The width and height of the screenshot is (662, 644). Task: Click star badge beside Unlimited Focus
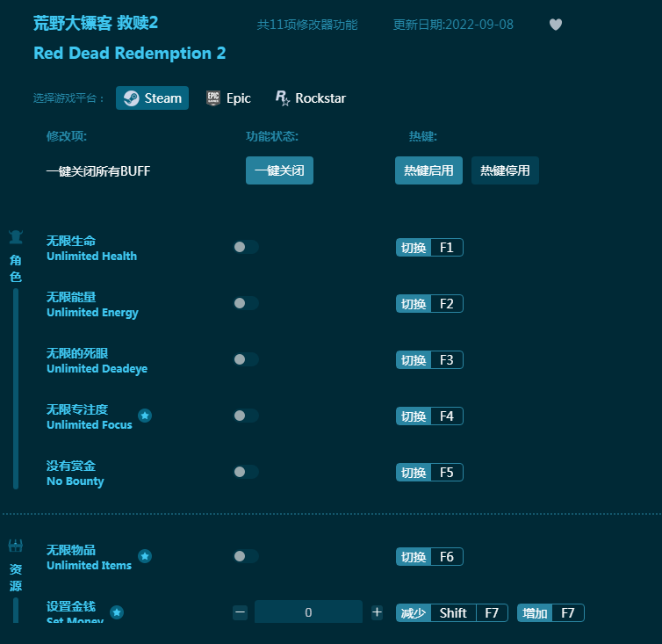pos(145,416)
